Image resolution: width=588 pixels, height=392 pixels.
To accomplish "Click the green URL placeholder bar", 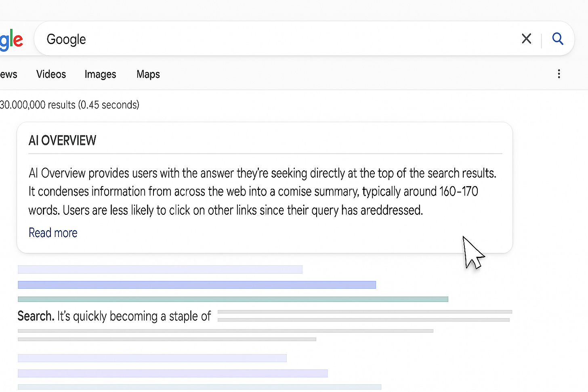I will click(233, 299).
